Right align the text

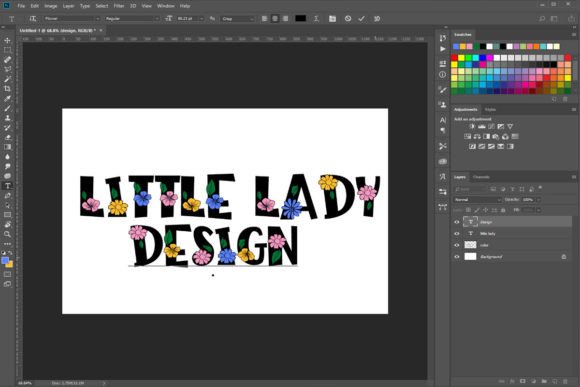pyautogui.click(x=285, y=18)
